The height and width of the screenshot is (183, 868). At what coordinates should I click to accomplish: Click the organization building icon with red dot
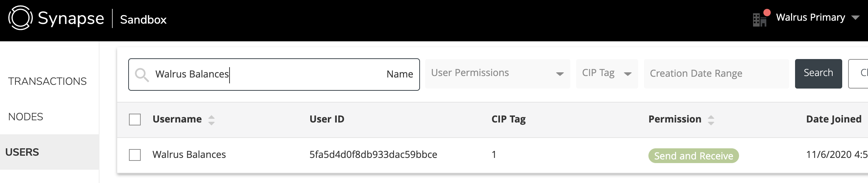(760, 18)
